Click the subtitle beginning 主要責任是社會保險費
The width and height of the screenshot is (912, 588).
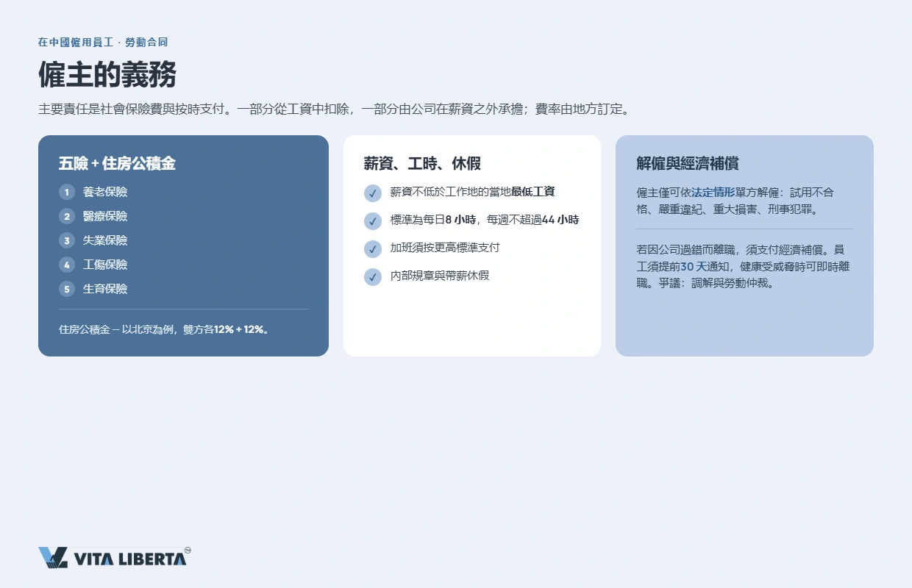[x=335, y=110]
